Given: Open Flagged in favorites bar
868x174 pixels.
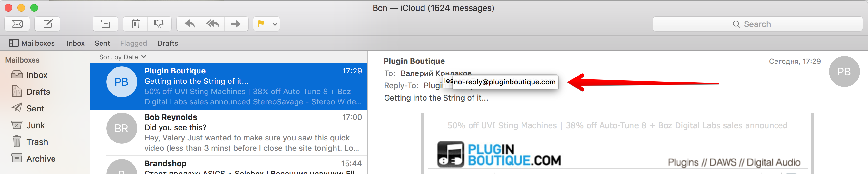Looking at the screenshot, I should (x=133, y=43).
